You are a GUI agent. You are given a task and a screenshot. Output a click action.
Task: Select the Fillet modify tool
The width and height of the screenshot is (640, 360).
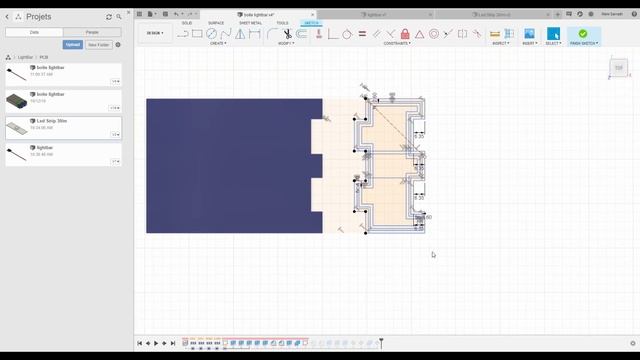click(272, 34)
